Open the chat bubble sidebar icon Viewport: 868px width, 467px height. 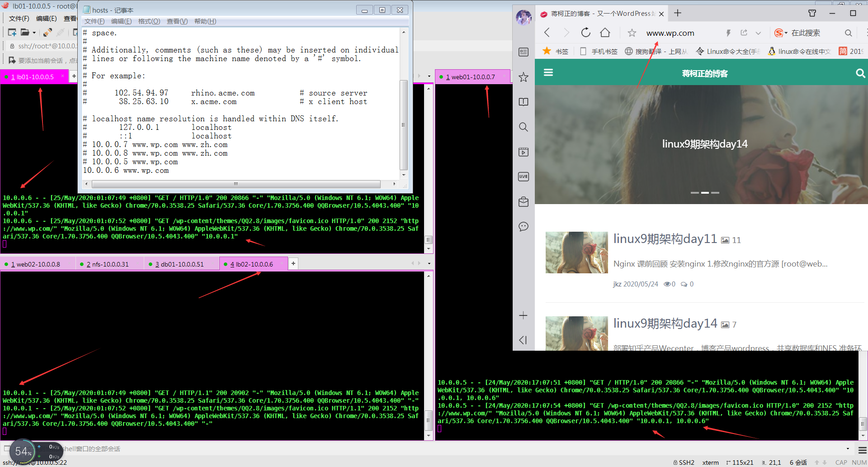(524, 227)
